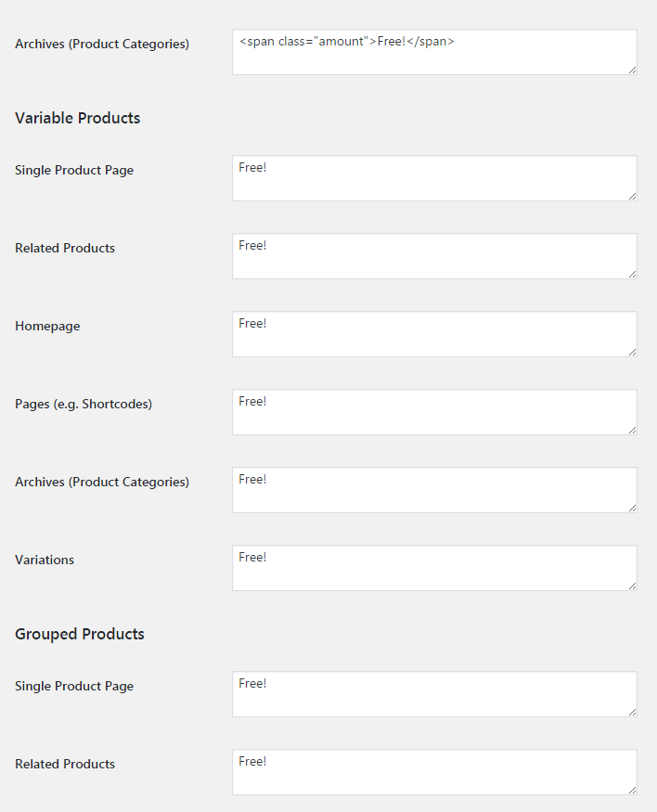The image size is (657, 812).
Task: Click the Pages (e.g. Shortcodes) textarea
Action: [x=434, y=412]
